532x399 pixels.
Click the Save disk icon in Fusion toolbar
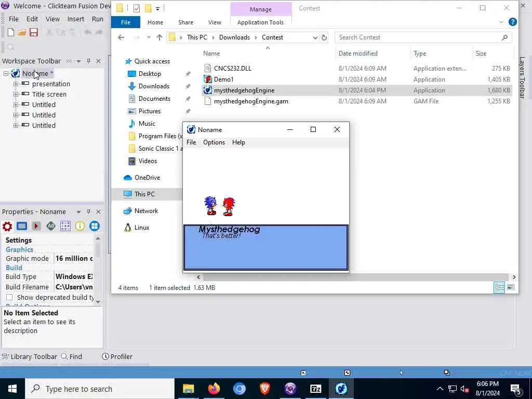click(x=34, y=32)
